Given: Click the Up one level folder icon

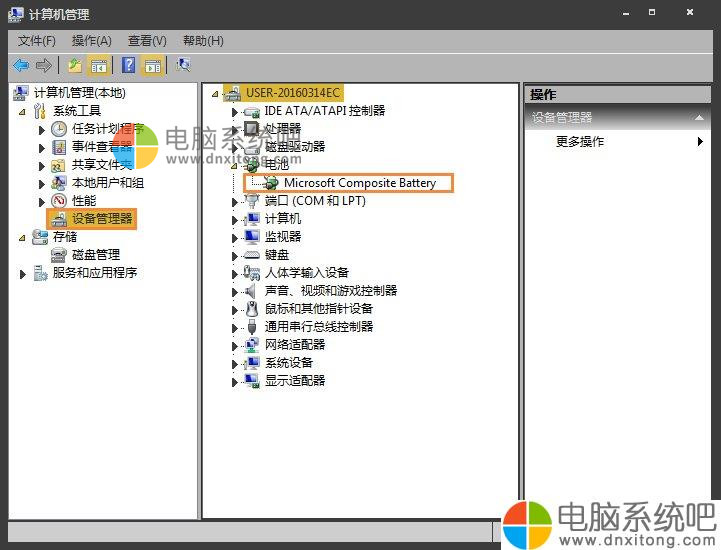Looking at the screenshot, I should pos(75,65).
